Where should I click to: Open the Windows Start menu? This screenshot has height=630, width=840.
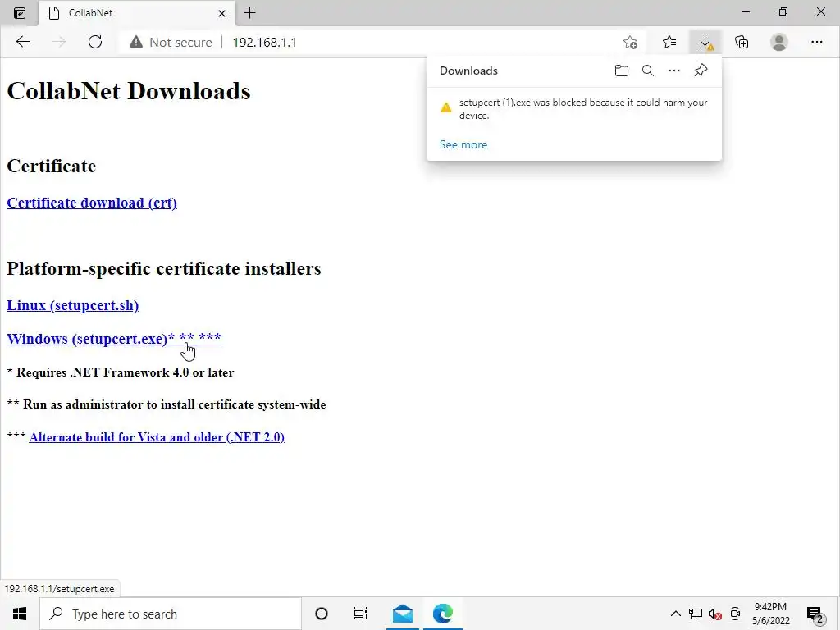(x=20, y=614)
